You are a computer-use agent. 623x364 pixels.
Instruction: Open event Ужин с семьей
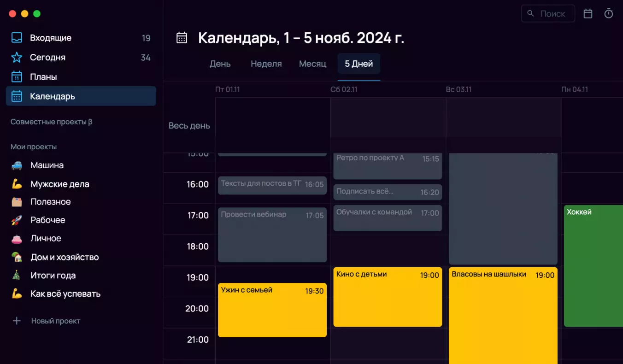click(272, 310)
